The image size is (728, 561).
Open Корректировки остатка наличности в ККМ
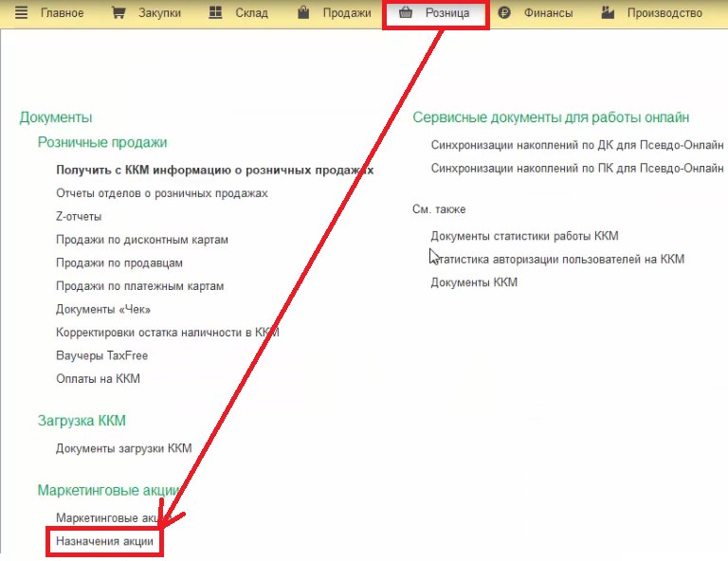168,333
